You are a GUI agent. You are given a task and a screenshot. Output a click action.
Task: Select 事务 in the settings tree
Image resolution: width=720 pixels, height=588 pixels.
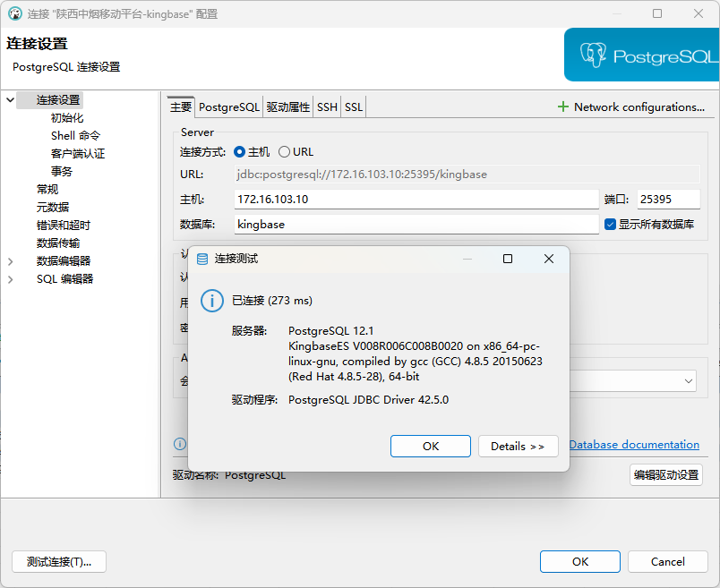tap(62, 171)
